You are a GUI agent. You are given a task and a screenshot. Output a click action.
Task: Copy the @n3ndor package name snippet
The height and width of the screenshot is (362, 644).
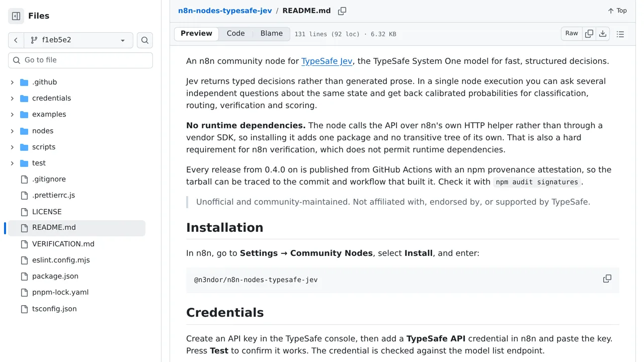tap(607, 279)
